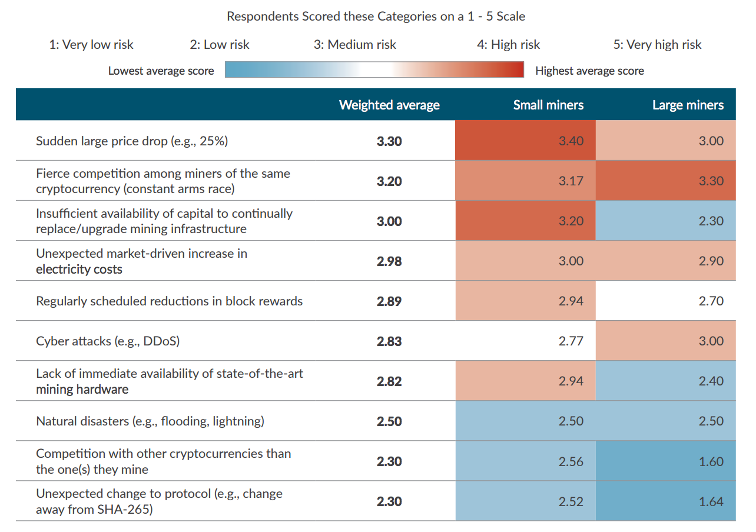Select the large miners 2.30 capital cell
This screenshot has height=532, width=756.
point(665,221)
